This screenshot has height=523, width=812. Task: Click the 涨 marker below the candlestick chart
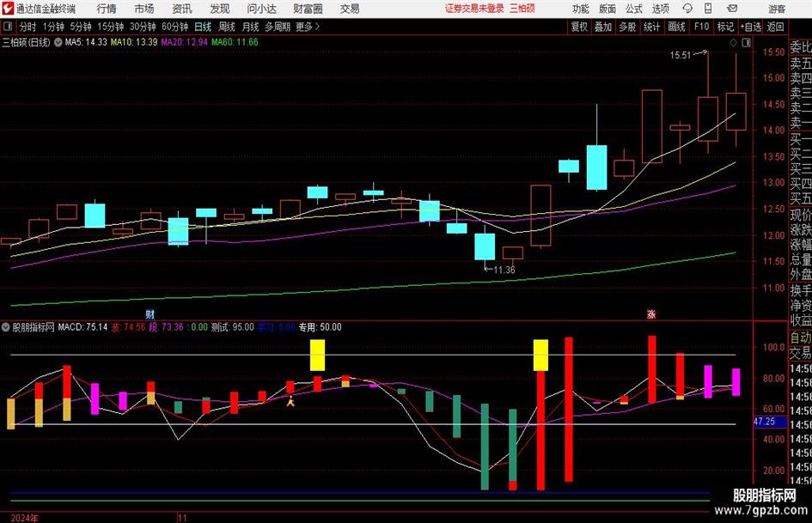pos(651,313)
